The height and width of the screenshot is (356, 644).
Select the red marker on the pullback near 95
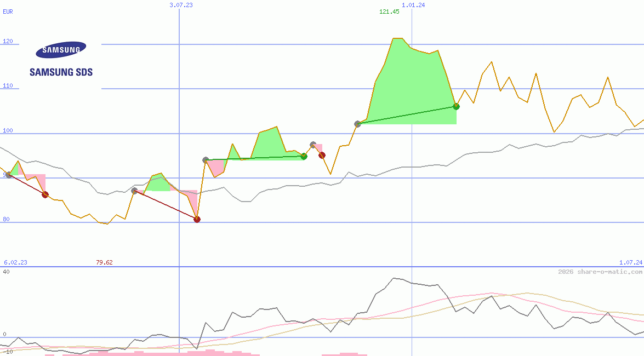pyautogui.click(x=322, y=155)
